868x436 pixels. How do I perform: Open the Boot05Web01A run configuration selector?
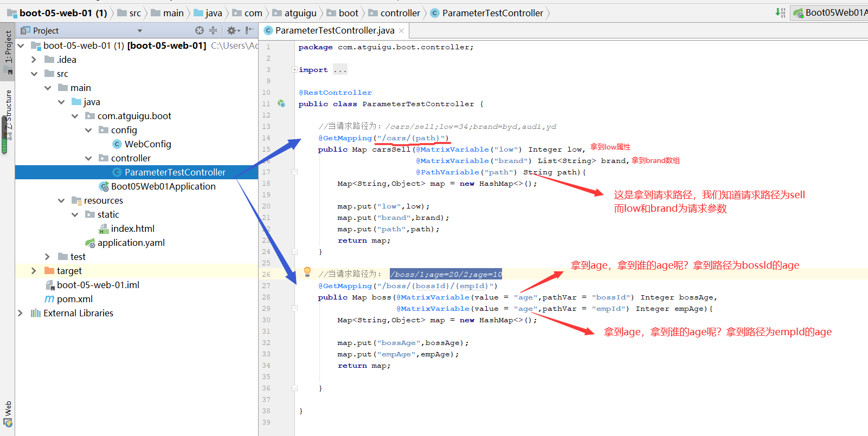pos(830,12)
